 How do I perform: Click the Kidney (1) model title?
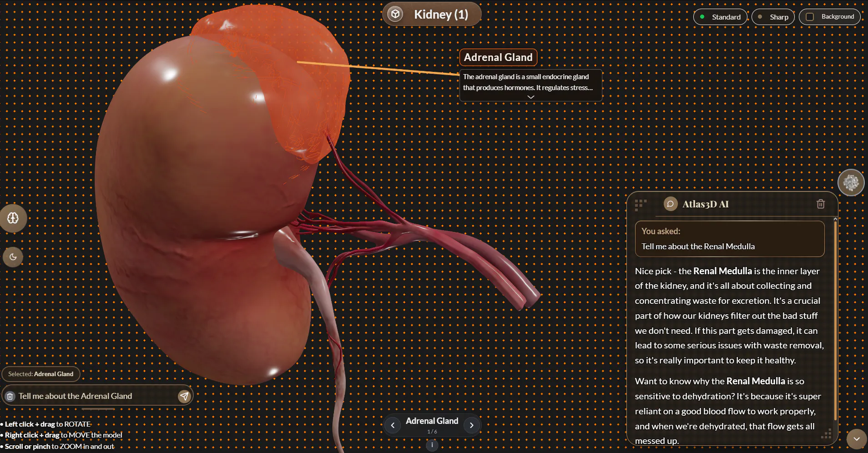coord(441,15)
